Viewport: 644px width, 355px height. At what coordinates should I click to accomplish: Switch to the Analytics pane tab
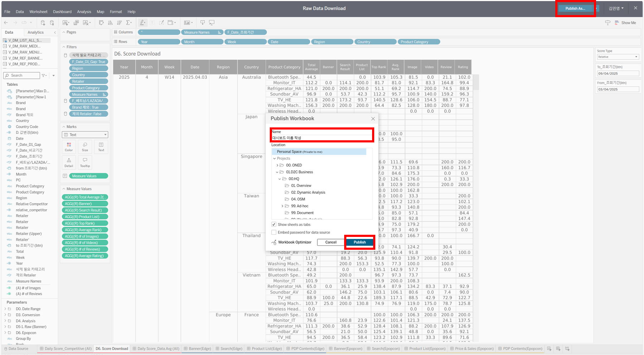[x=35, y=32]
